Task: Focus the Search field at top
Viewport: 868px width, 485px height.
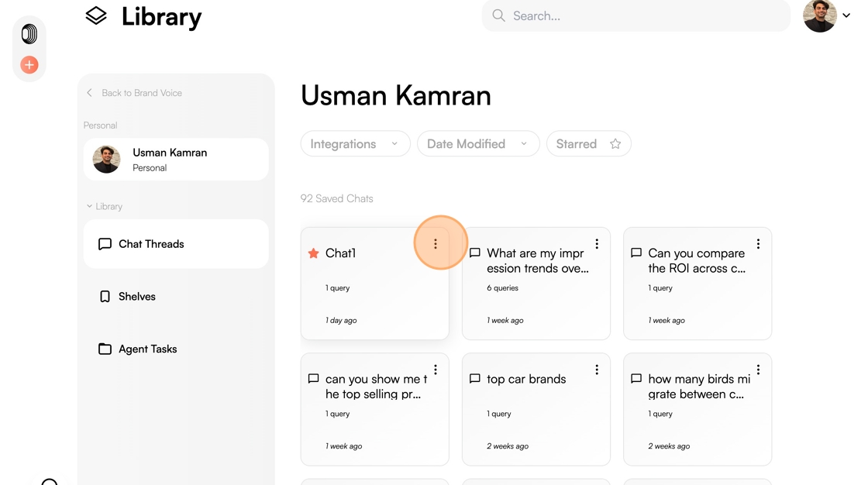Action: (x=636, y=15)
